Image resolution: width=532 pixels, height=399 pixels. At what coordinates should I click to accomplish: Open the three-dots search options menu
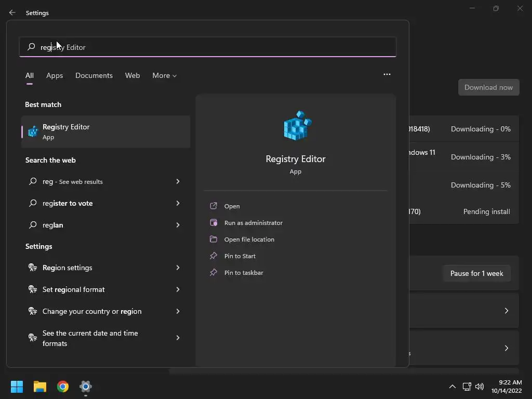pyautogui.click(x=387, y=74)
